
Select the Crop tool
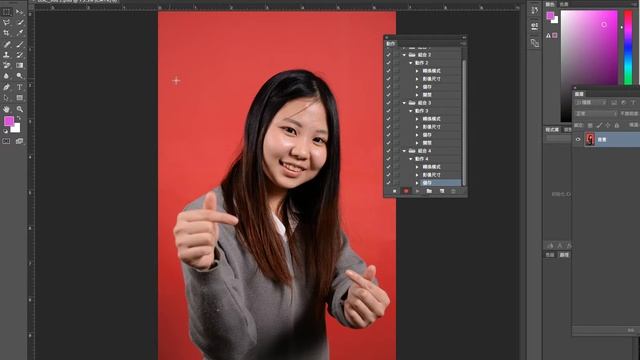pyautogui.click(x=7, y=33)
